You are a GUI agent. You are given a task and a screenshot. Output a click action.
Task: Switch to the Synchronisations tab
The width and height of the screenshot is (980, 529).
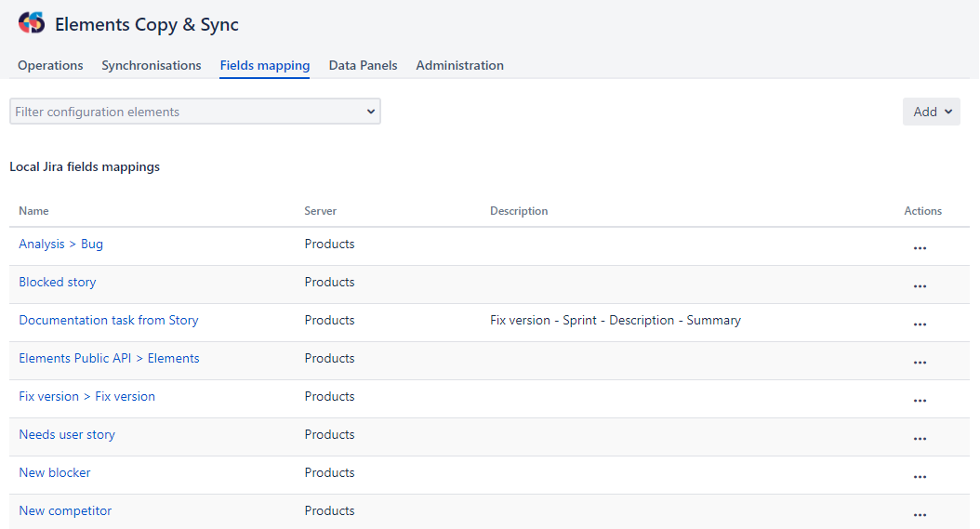tap(152, 65)
